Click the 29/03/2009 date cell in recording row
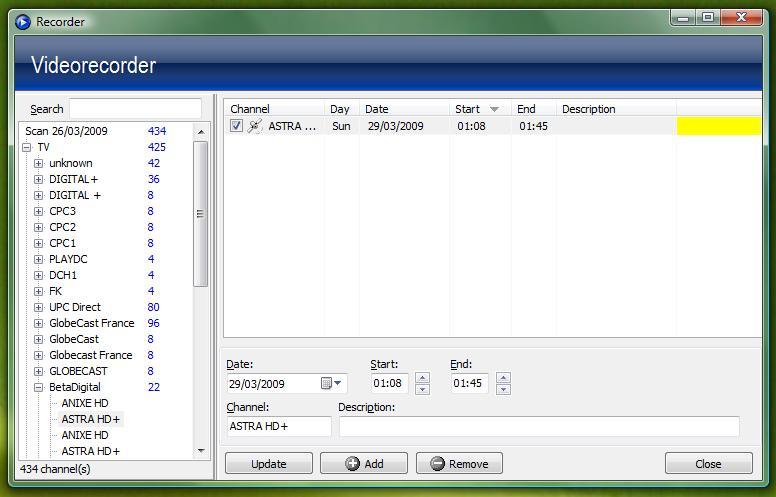Image resolution: width=776 pixels, height=497 pixels. click(x=395, y=126)
